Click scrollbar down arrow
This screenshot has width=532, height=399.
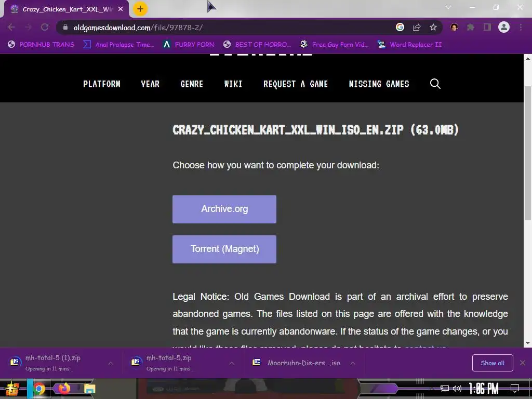tap(528, 343)
